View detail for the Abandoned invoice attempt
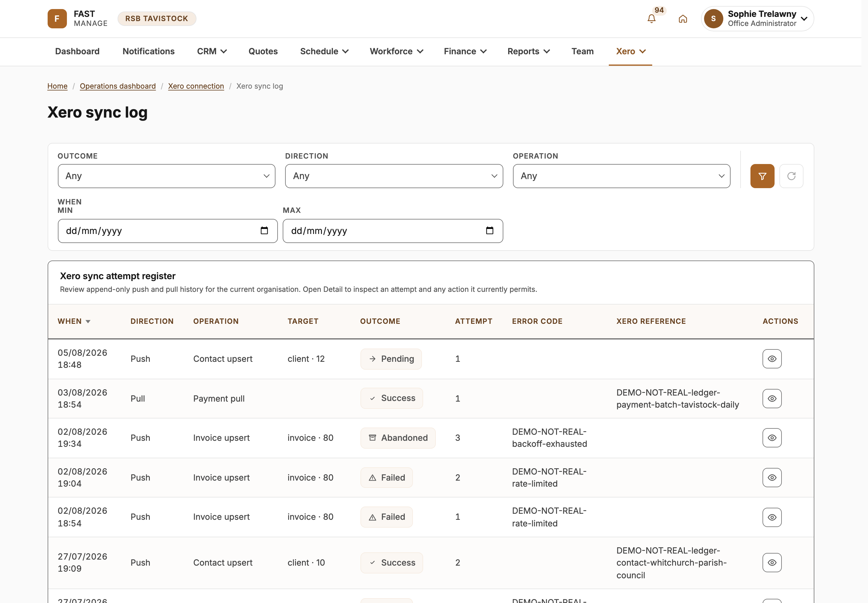Screen dimensions: 868x603 click(772, 438)
